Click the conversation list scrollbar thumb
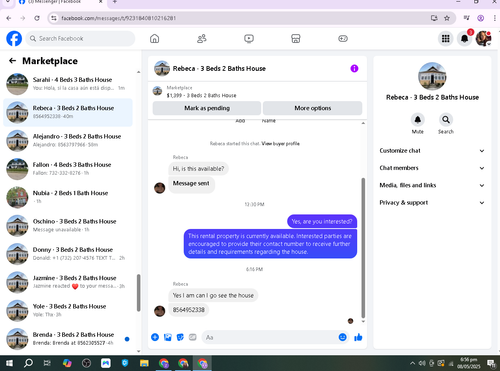 pyautogui.click(x=138, y=293)
